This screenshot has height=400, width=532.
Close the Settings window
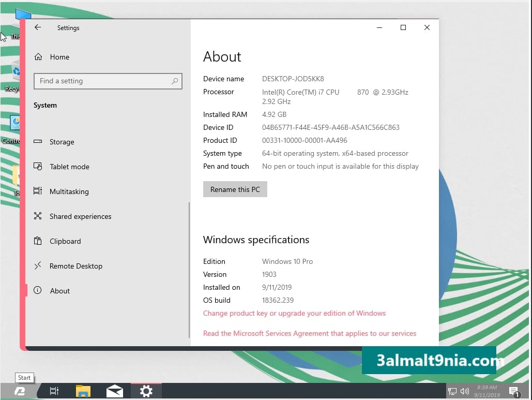(427, 27)
